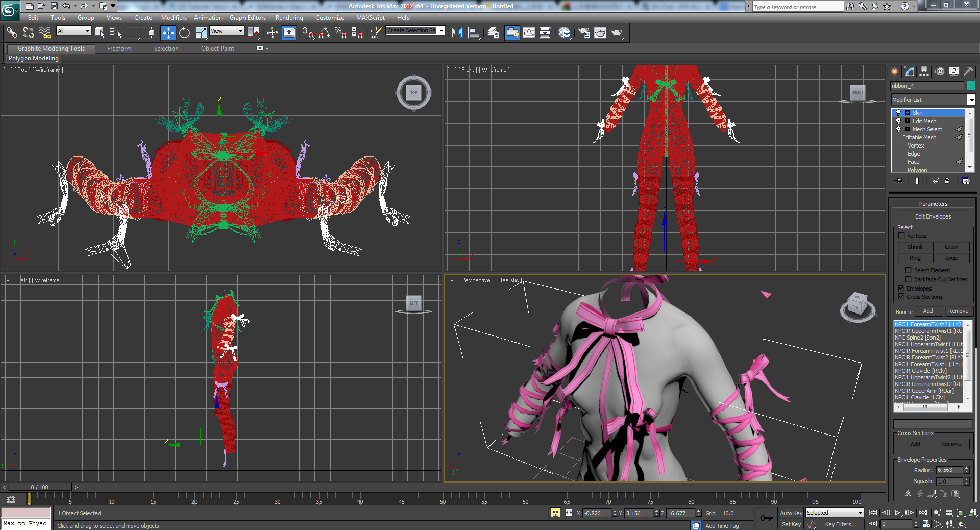
Task: Open the View reference coordinate dropdown
Action: pos(227,31)
